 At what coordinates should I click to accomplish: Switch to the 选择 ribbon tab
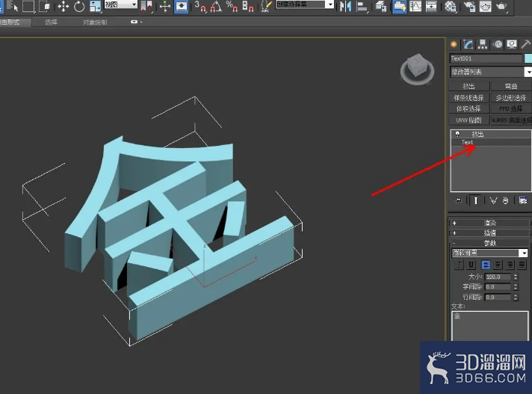coord(52,22)
